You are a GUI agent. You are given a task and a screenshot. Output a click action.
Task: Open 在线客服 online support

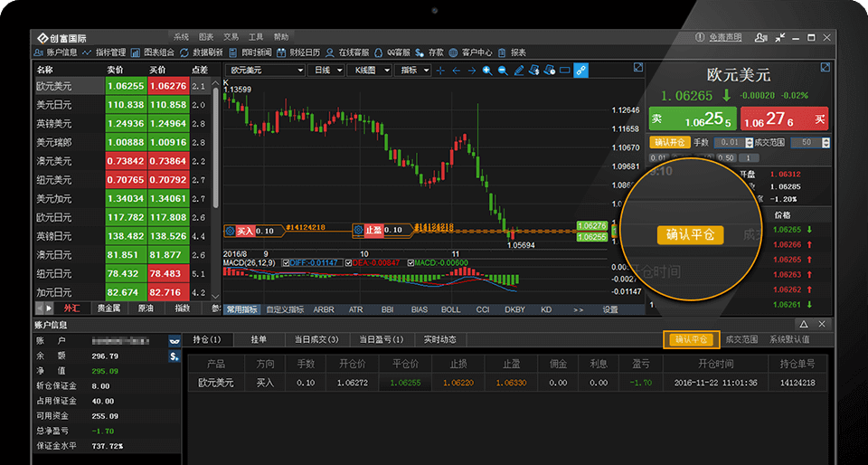pos(347,52)
